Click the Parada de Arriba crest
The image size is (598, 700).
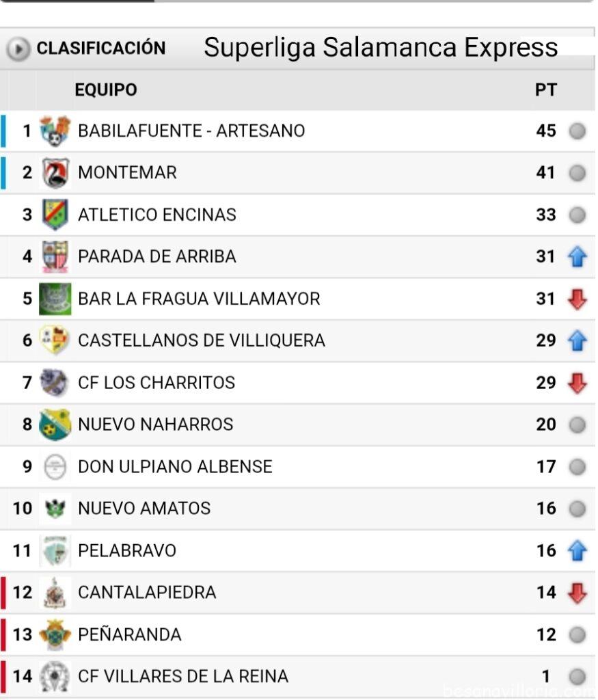pos(55,257)
